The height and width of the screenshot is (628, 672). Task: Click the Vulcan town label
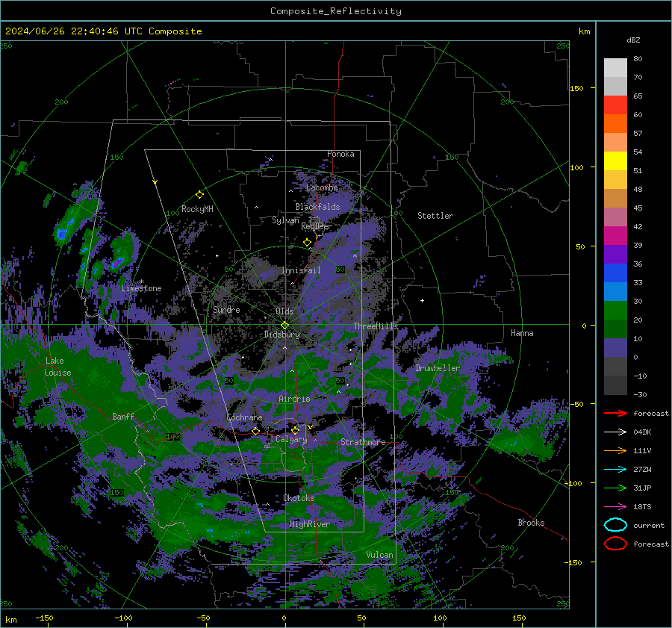pos(379,555)
